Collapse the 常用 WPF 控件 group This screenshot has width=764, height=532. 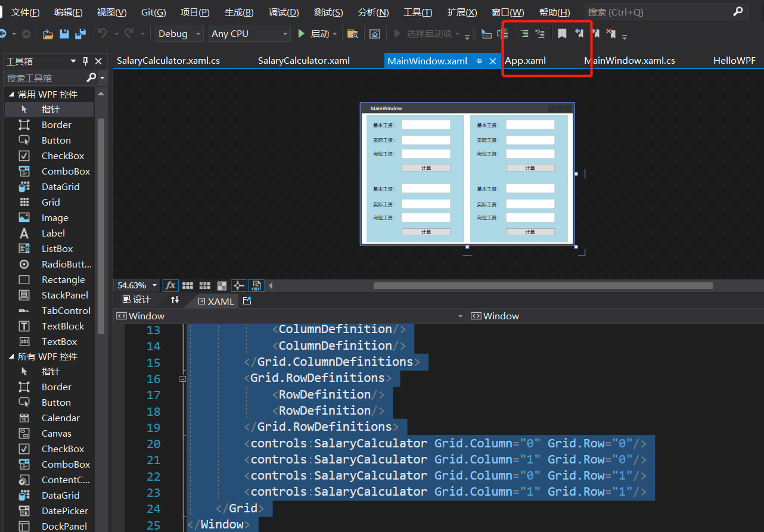click(x=11, y=94)
